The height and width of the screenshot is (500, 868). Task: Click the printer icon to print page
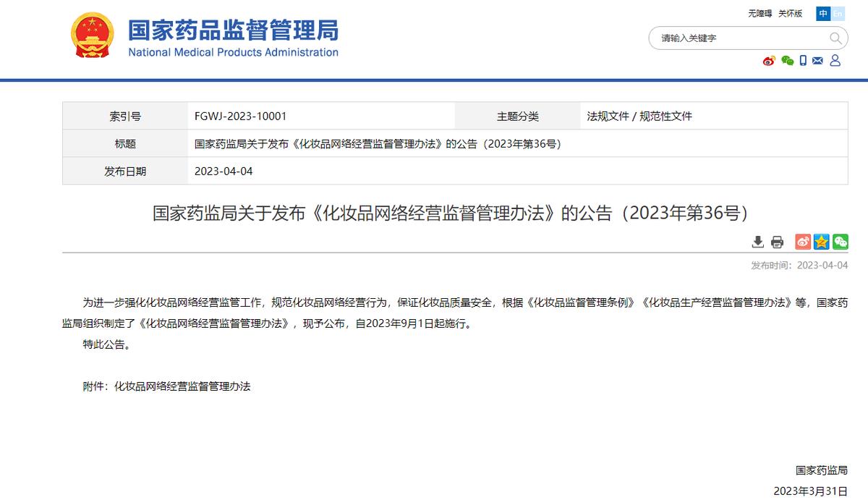click(777, 242)
